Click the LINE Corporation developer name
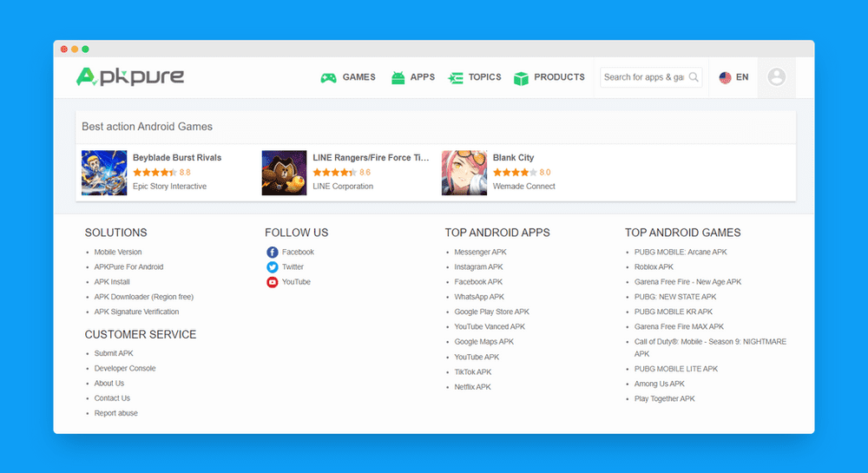Viewport: 868px width, 473px height. 343,187
